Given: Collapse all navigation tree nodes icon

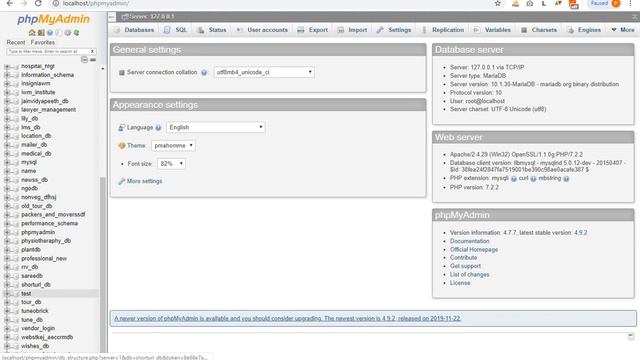Looking at the screenshot, I should 84,60.
